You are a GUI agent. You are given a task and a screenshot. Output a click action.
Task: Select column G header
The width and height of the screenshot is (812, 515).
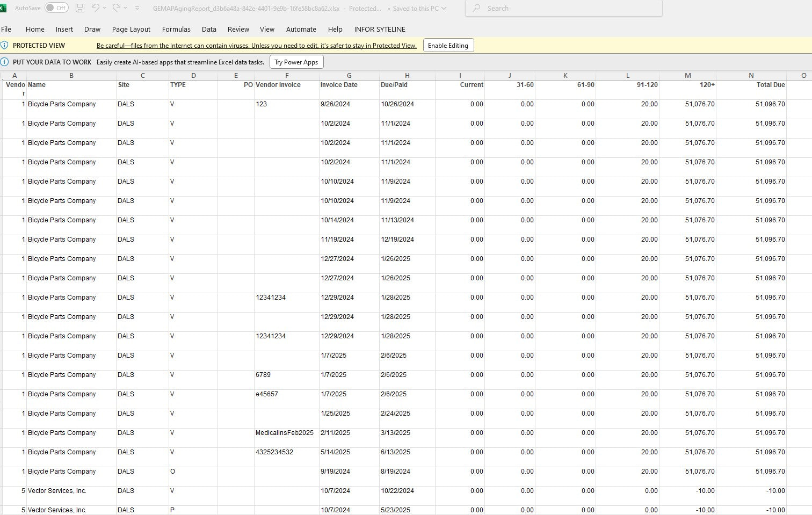tap(349, 76)
